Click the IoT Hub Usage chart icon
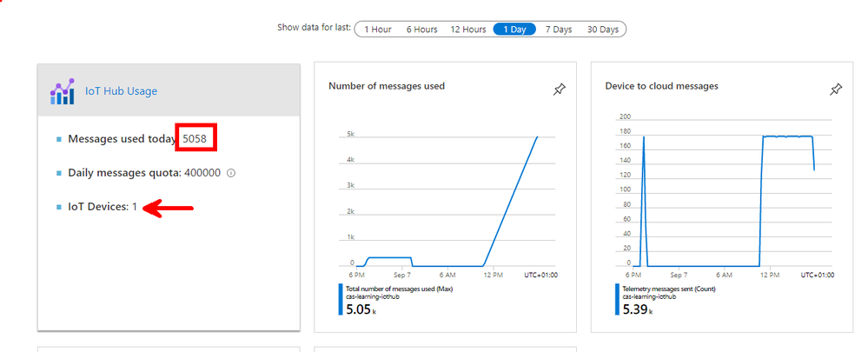This screenshot has width=868, height=352. coord(62,91)
